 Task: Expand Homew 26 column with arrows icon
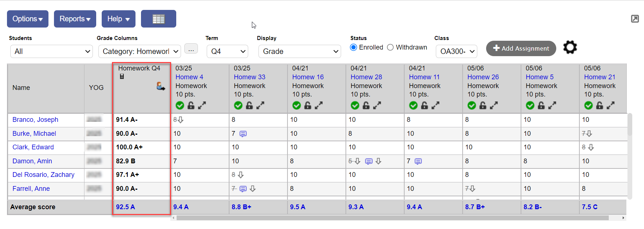tap(494, 105)
